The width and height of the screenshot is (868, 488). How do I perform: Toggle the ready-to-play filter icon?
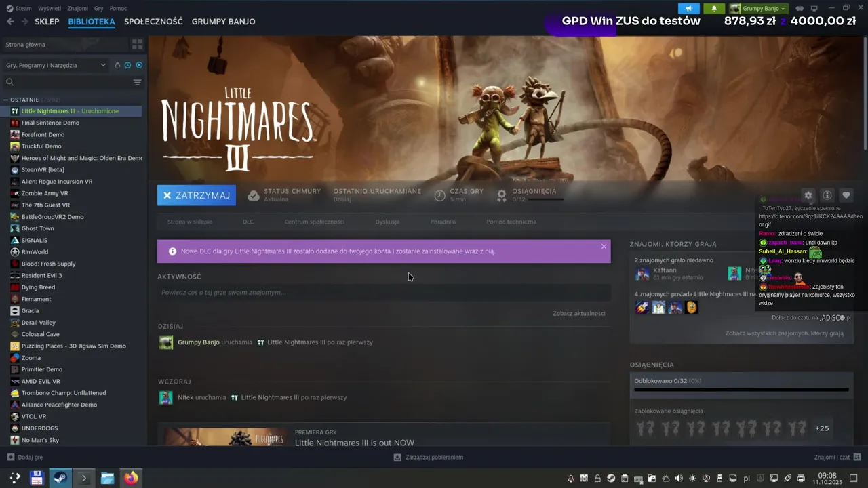139,65
